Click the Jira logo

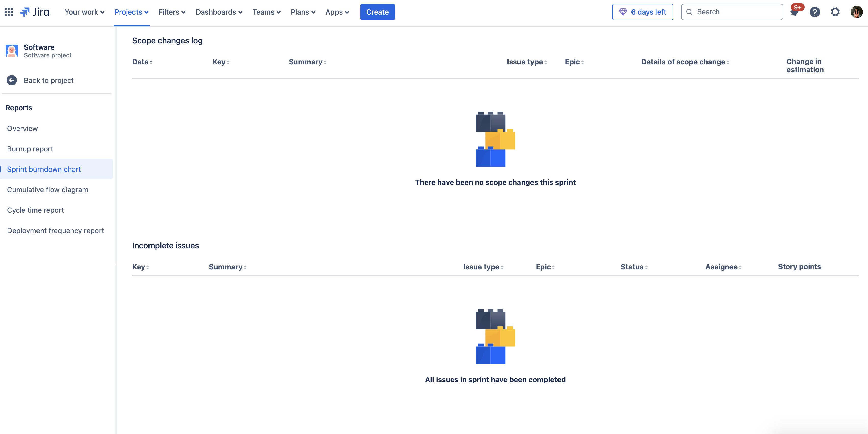35,12
